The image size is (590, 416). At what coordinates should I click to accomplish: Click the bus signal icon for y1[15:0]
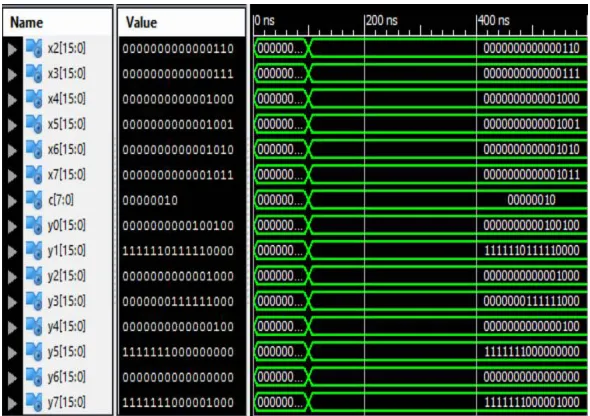34,251
